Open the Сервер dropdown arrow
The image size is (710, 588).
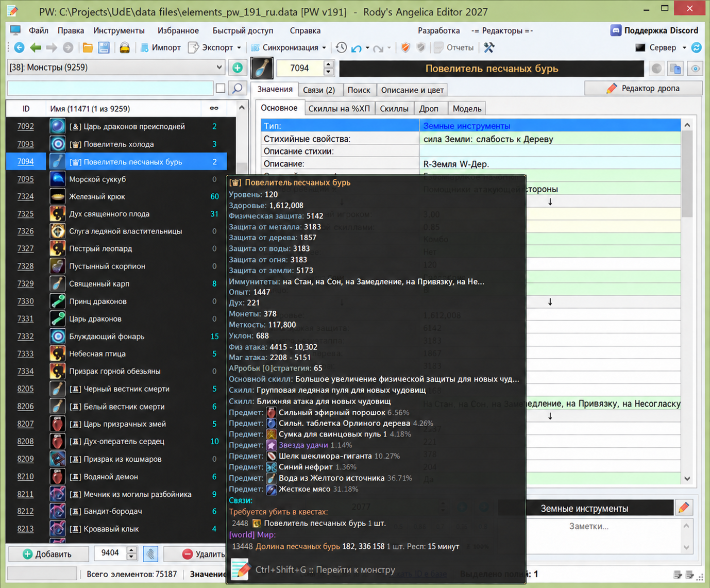click(x=684, y=48)
